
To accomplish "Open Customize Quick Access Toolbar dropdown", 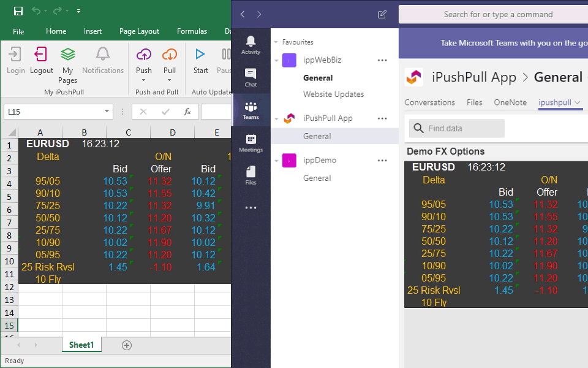I will coord(79,11).
